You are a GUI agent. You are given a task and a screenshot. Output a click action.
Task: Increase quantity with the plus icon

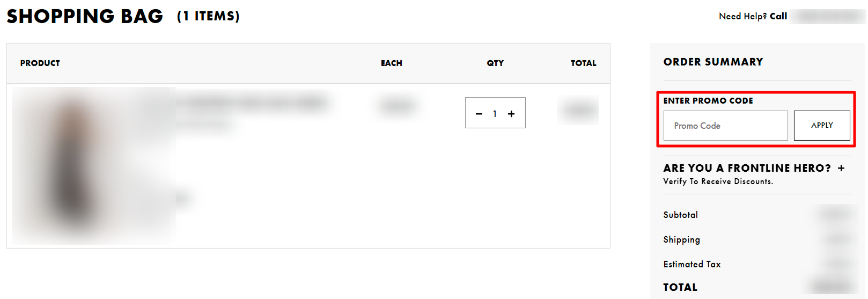click(511, 114)
